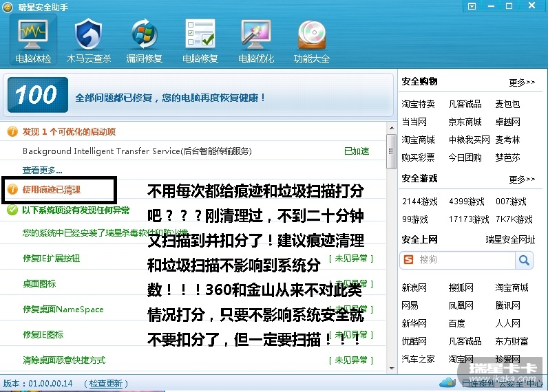Open the 7K7K游戏 link
The height and width of the screenshot is (392, 548).
click(x=514, y=219)
